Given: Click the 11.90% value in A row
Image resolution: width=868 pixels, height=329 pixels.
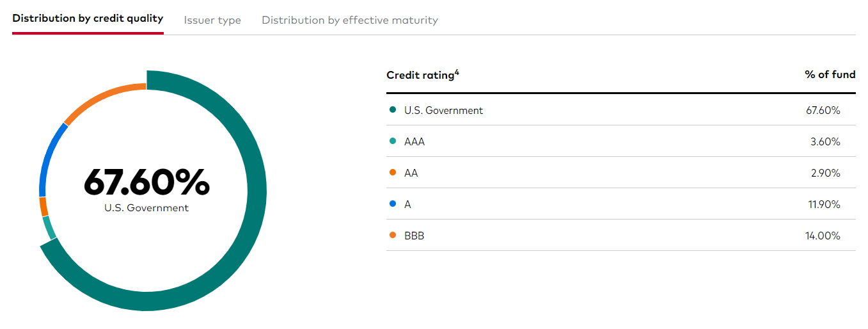Looking at the screenshot, I should click(x=823, y=204).
